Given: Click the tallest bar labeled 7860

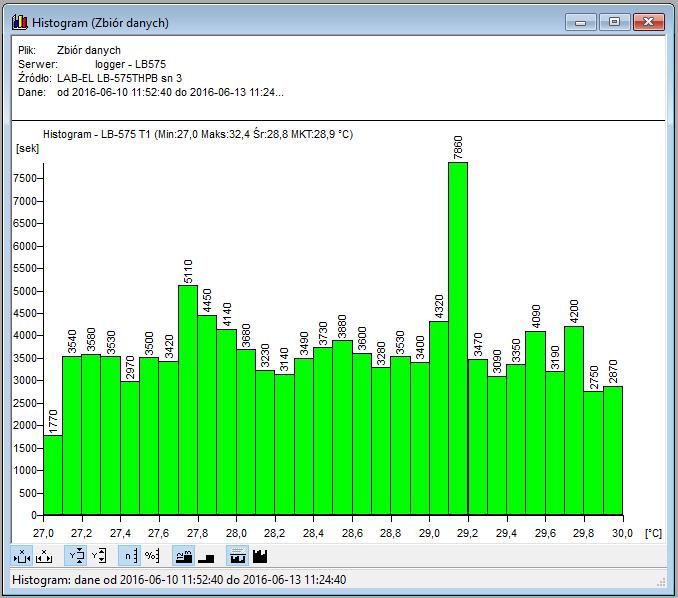Looking at the screenshot, I should 458,339.
